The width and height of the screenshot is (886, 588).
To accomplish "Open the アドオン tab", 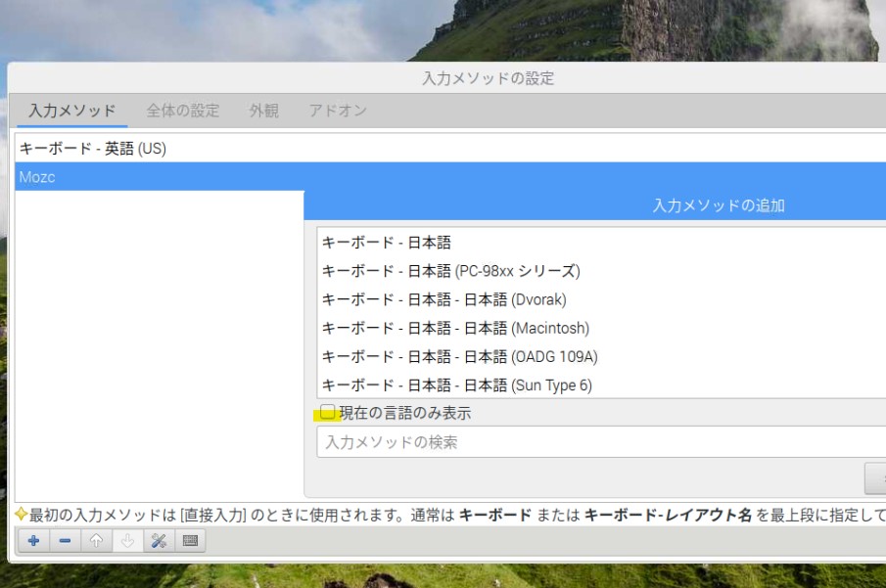I will pyautogui.click(x=338, y=111).
